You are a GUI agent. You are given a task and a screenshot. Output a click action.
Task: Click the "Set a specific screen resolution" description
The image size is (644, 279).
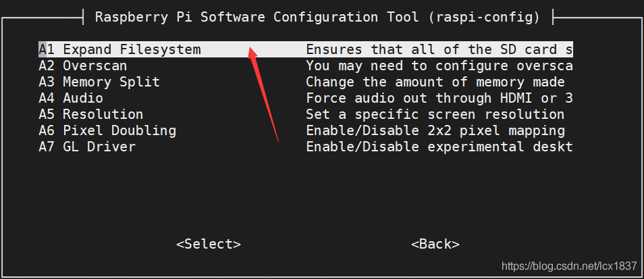435,114
